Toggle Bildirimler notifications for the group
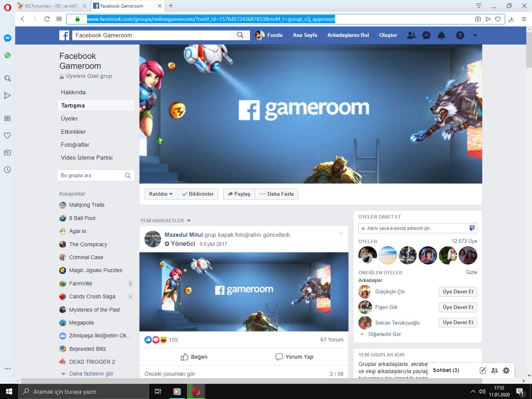Viewport: 532px width, 399px height. pyautogui.click(x=198, y=194)
